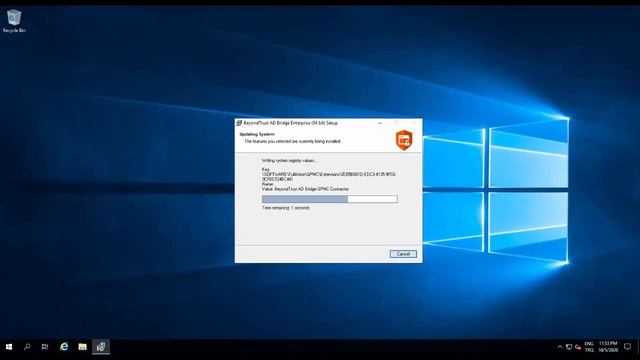Viewport: 640px width, 360px height.
Task: Click 'Value: BeyondTrust AD Bridge GPMC Connector' line
Action: pyautogui.click(x=305, y=189)
